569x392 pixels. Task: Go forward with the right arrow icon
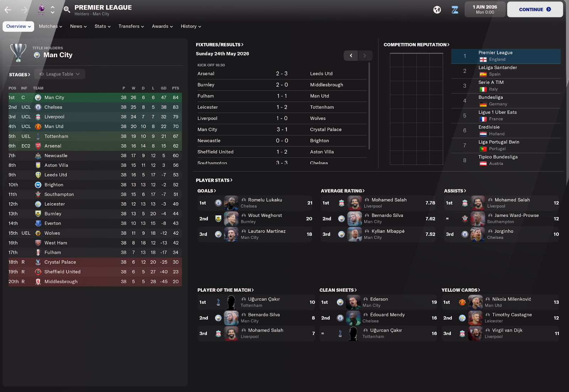pos(24,10)
